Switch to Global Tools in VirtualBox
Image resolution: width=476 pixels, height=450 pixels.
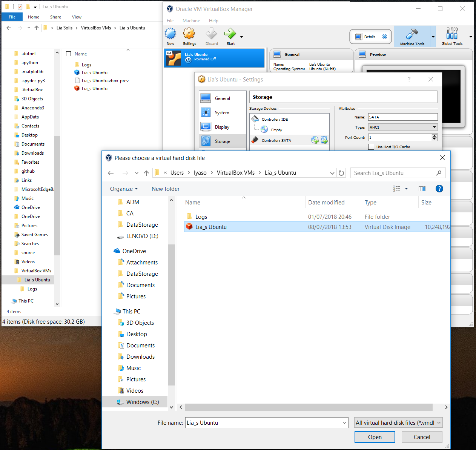[451, 36]
